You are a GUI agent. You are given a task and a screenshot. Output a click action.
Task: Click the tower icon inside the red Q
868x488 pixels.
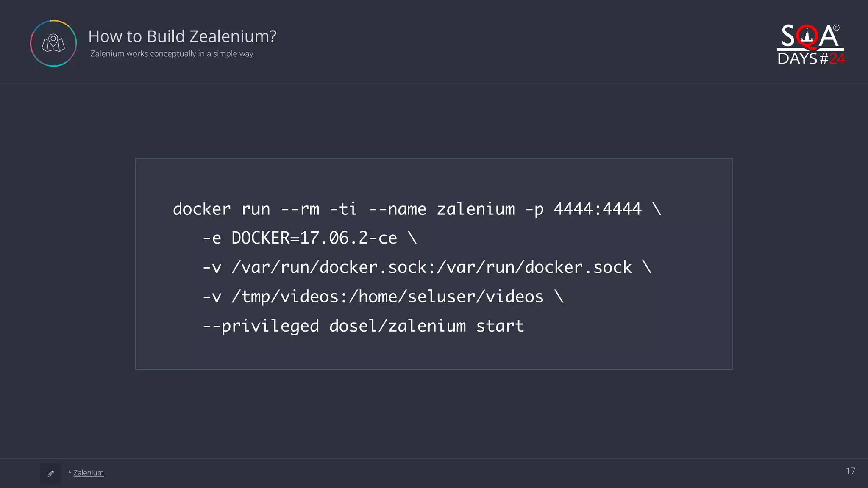point(807,36)
